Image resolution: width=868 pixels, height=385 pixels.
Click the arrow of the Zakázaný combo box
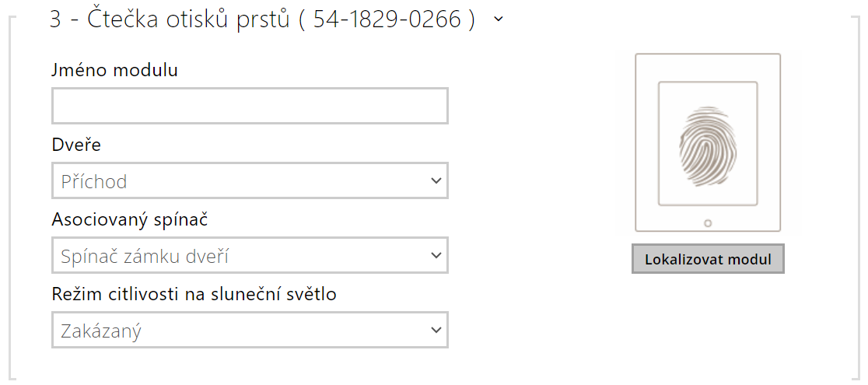tap(435, 331)
